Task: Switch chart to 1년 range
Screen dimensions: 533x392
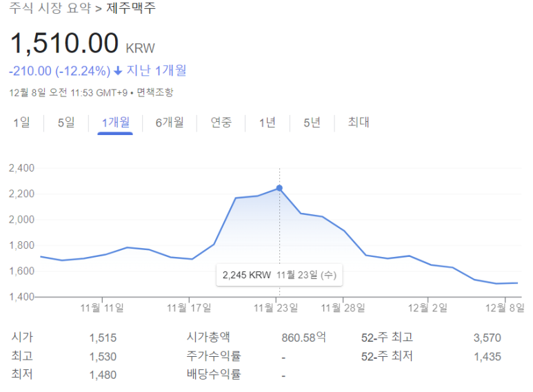Action: pyautogui.click(x=267, y=123)
